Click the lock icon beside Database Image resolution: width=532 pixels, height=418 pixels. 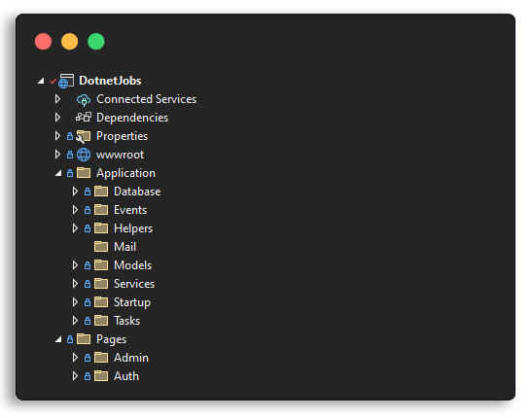[88, 192]
